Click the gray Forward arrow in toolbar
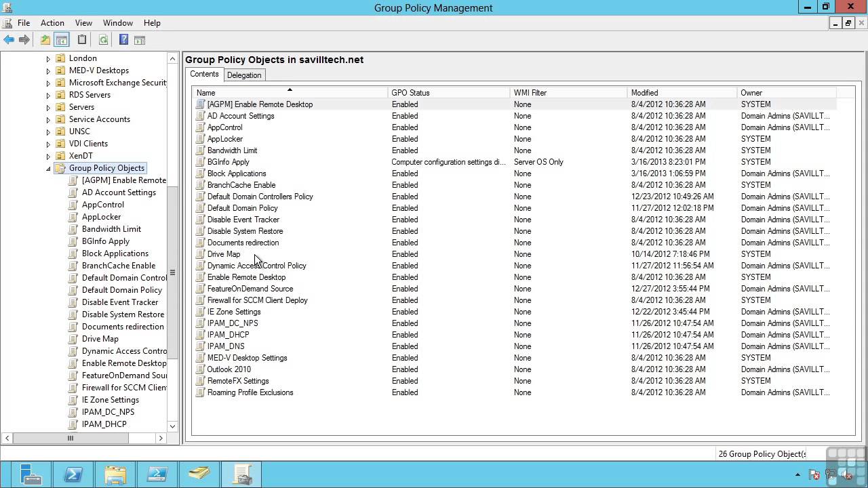The width and height of the screenshot is (868, 488). tap(24, 40)
